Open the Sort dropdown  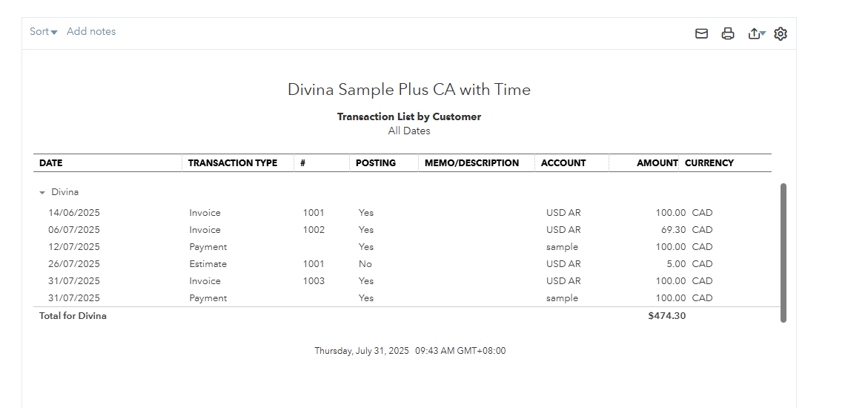[44, 32]
